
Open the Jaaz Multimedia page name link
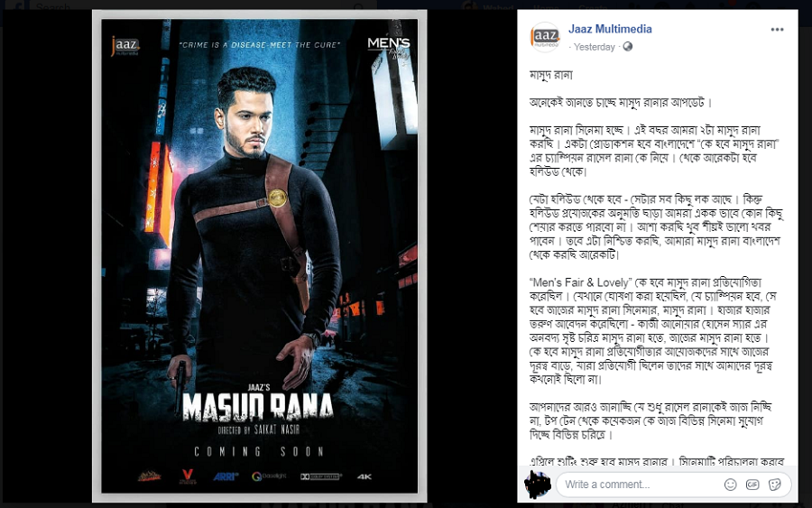[610, 29]
